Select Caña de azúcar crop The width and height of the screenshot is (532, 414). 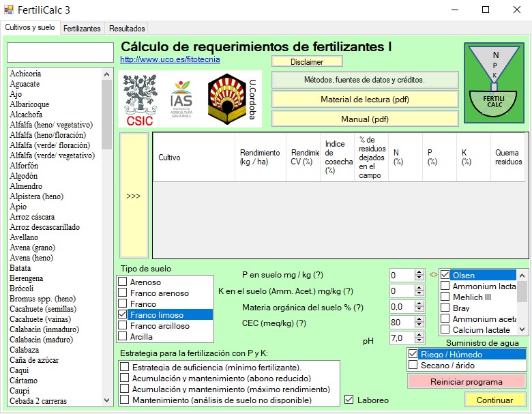(x=34, y=360)
